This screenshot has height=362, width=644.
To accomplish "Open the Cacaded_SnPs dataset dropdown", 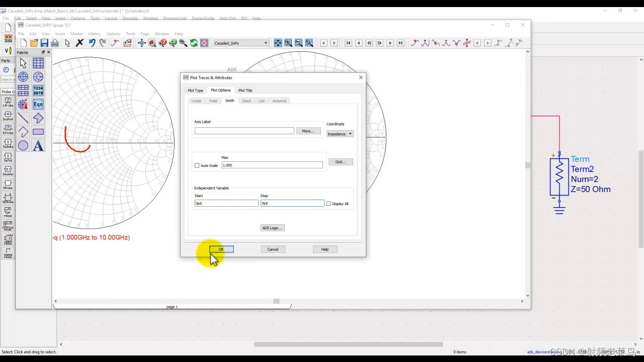I will [x=242, y=43].
